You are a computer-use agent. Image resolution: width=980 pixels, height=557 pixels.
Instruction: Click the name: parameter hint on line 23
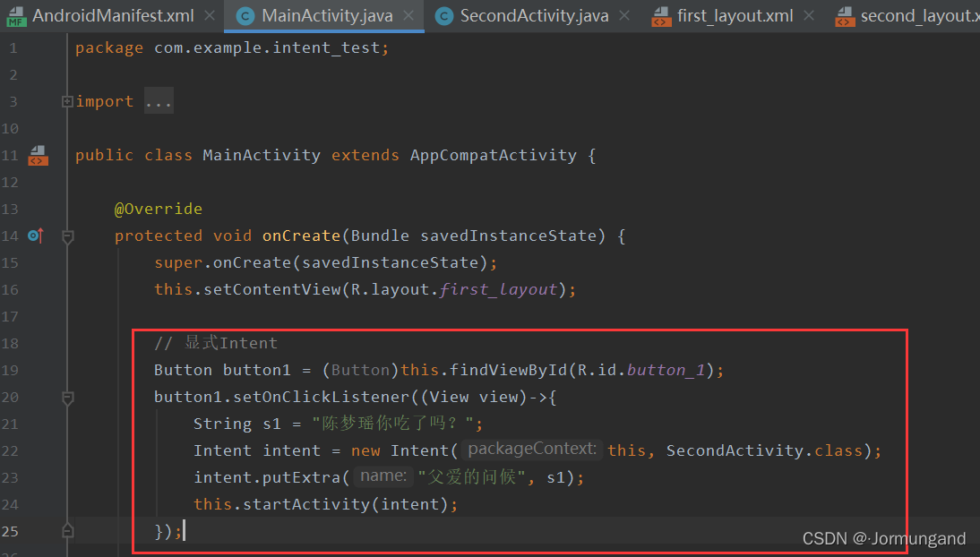pos(383,476)
